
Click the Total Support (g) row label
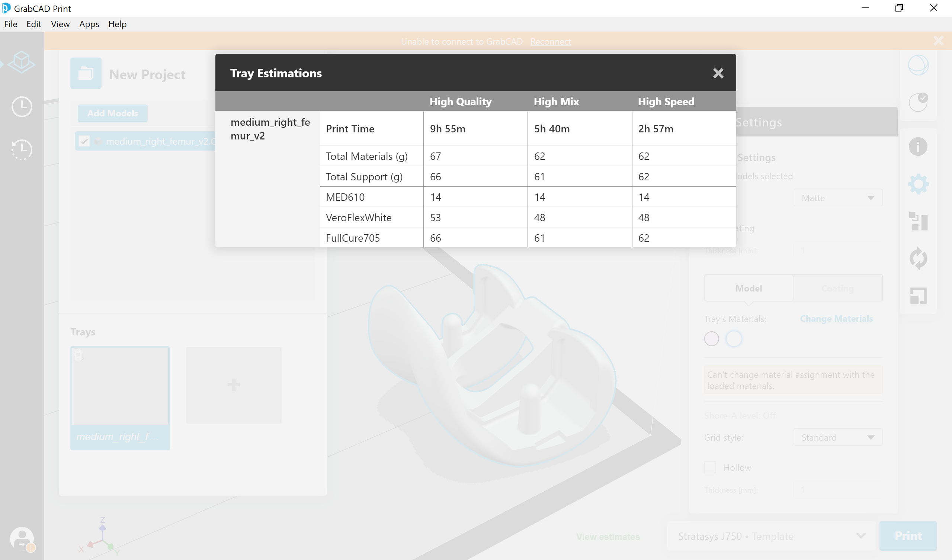click(x=364, y=177)
